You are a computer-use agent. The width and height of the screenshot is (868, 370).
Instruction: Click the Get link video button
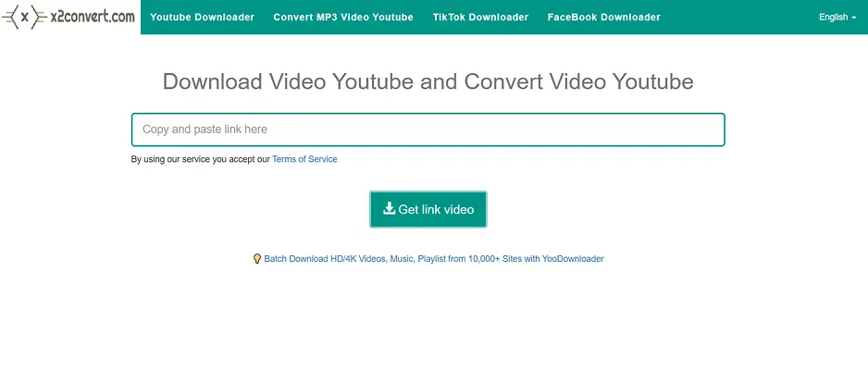[x=428, y=210]
